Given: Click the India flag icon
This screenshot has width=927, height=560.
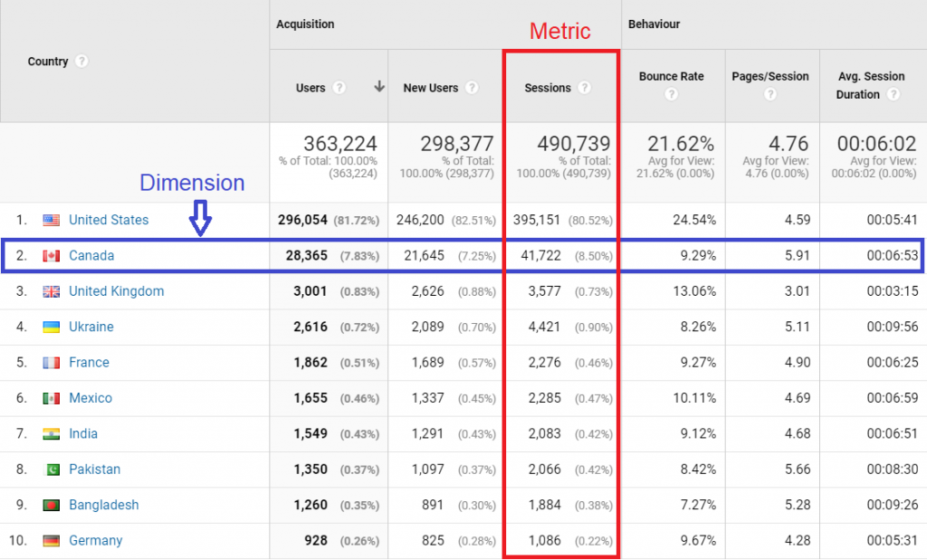Looking at the screenshot, I should (x=53, y=433).
